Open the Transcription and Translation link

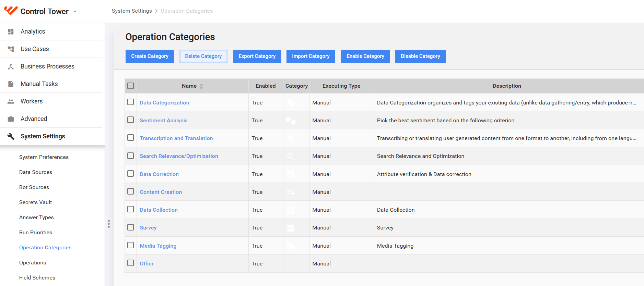click(x=176, y=138)
